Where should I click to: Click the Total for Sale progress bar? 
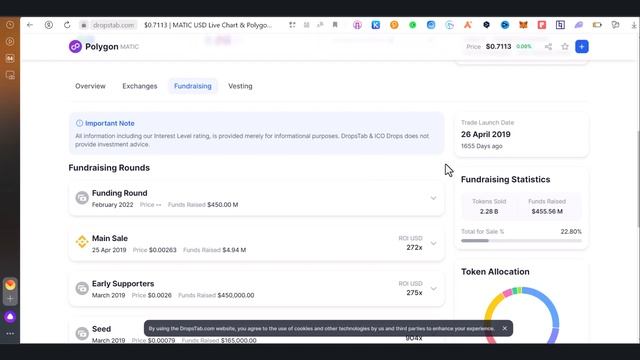pos(521,241)
